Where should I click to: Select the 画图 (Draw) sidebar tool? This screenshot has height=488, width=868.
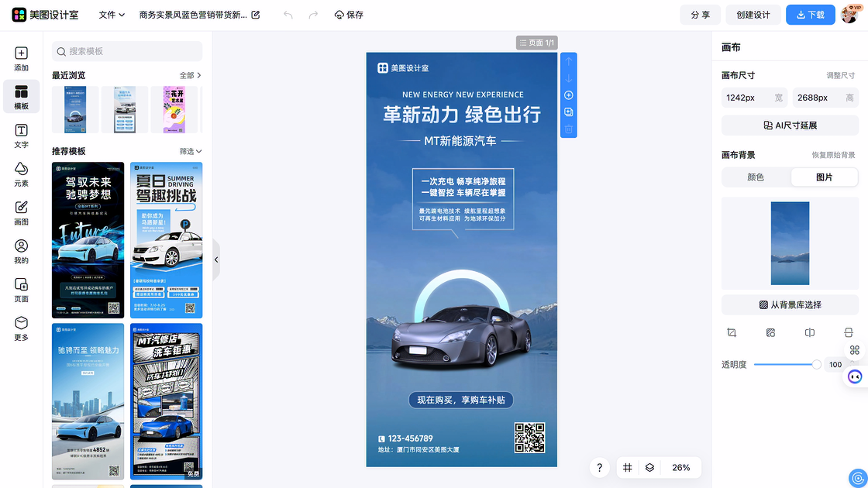click(x=21, y=212)
